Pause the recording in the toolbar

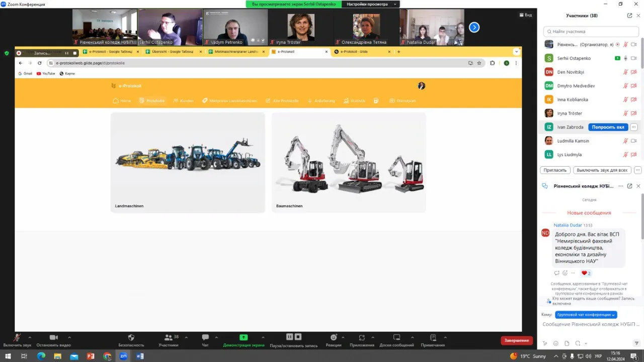click(289, 337)
